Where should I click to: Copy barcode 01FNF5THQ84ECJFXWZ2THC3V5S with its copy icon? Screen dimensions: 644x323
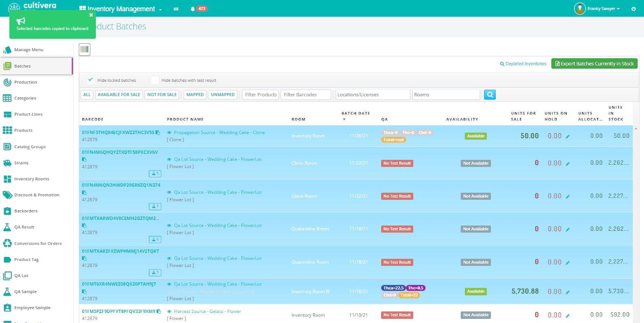click(158, 133)
